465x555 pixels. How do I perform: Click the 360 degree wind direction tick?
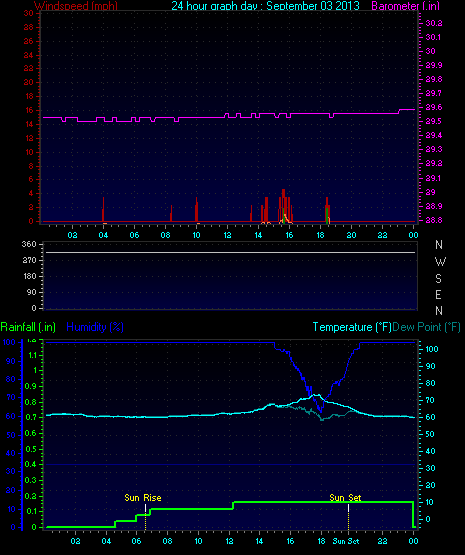29,244
